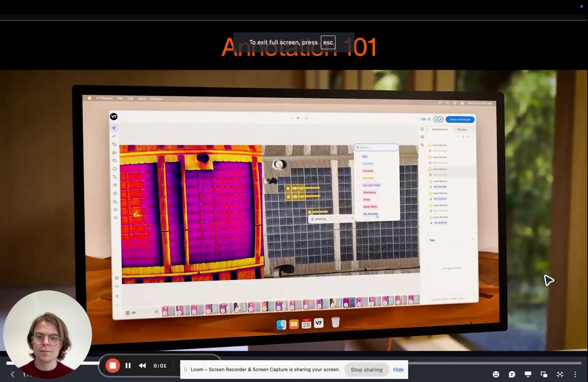Check the Cell class checkbox
The width and height of the screenshot is (588, 382).
click(x=359, y=157)
